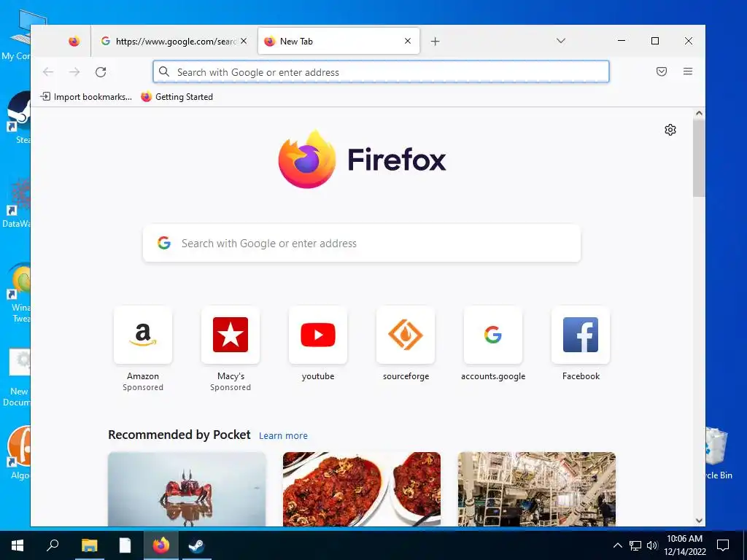Viewport: 747px width, 560px height.
Task: Click the pinned Firefox tab icon
Action: point(74,42)
